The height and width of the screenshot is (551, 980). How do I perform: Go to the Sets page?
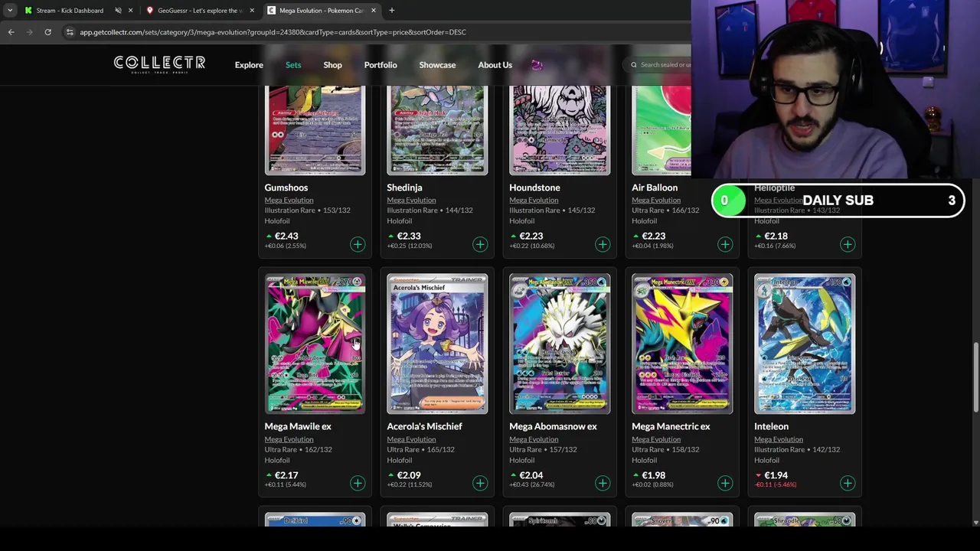pos(293,65)
